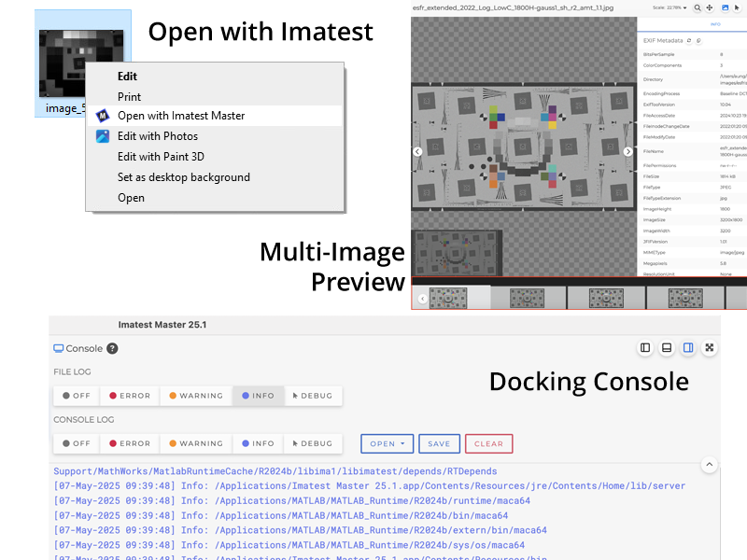747x560 pixels.
Task: Click the MIMEType metadata row
Action: pyautogui.click(x=694, y=252)
